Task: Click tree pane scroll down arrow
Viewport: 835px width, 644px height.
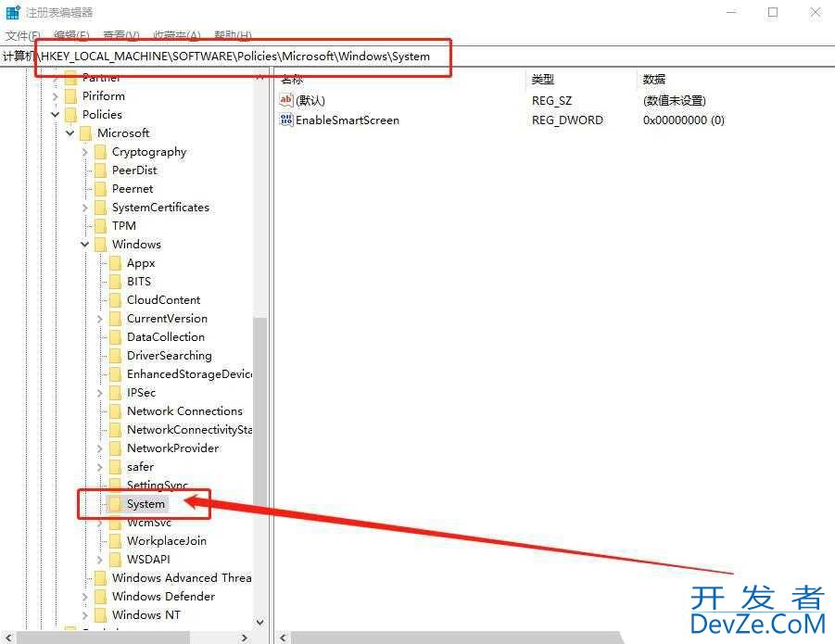Action: [259, 622]
